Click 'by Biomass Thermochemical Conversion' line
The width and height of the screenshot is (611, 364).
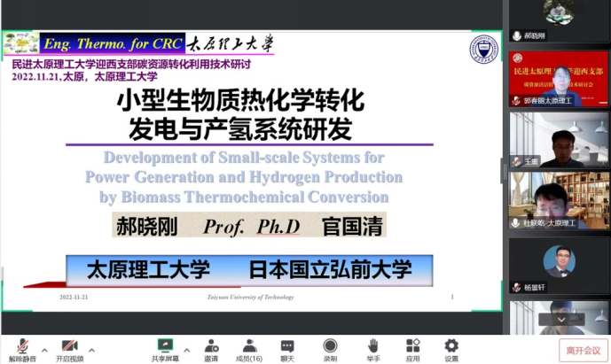tap(244, 197)
